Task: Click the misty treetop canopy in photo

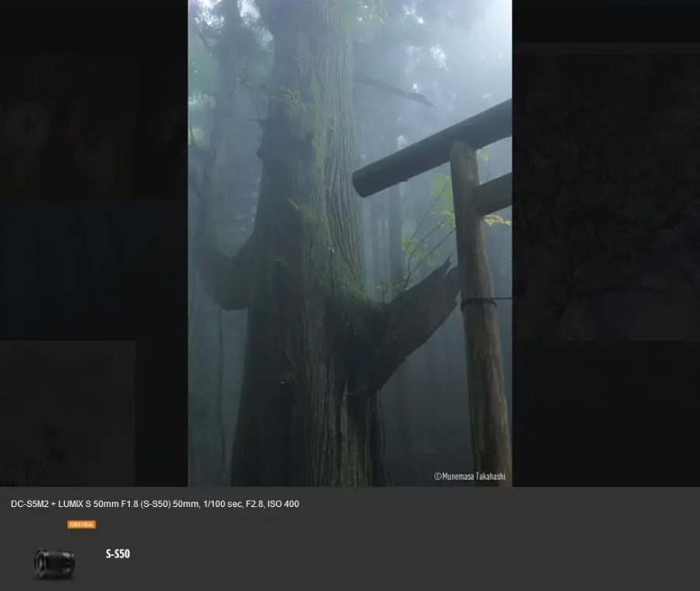Action: (x=350, y=31)
